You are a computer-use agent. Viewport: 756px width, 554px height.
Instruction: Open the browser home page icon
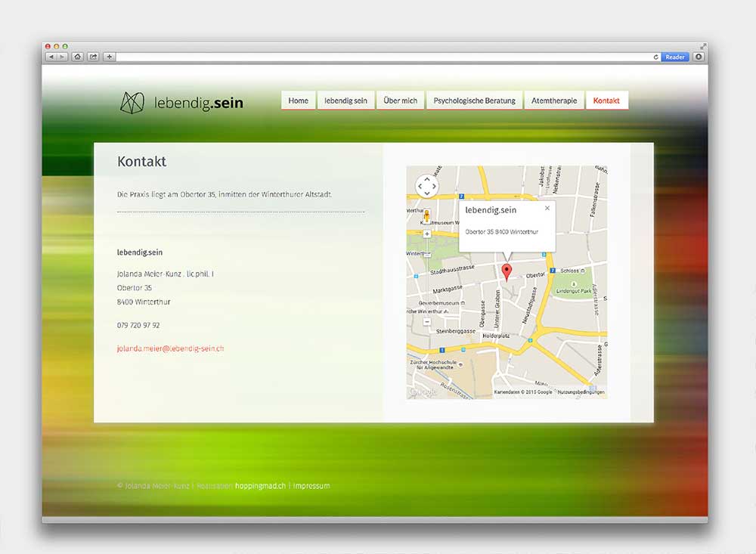click(x=78, y=57)
